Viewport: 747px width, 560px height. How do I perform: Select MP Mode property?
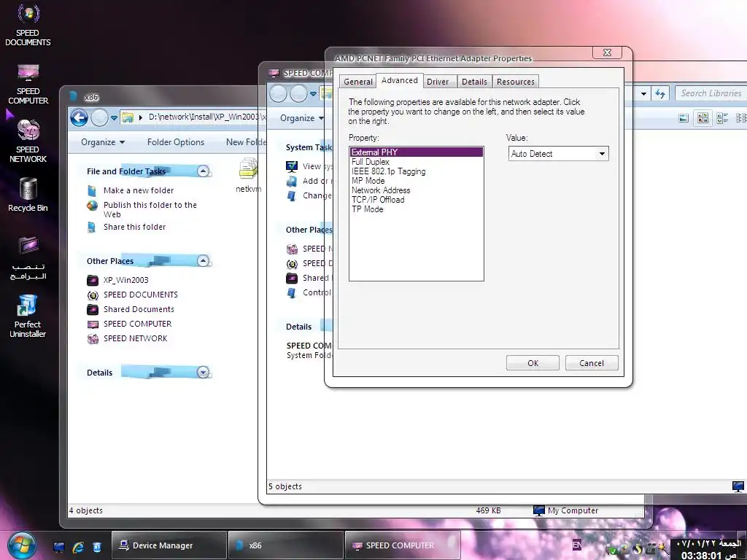[368, 181]
